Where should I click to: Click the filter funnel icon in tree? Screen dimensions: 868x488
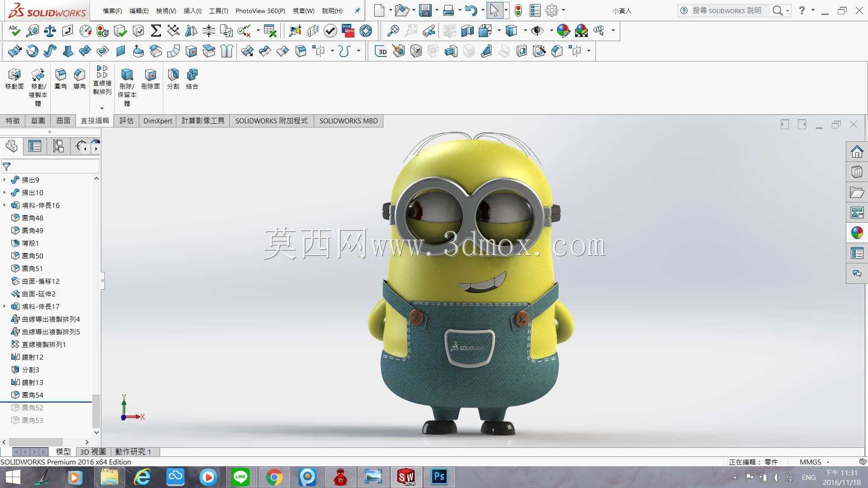click(7, 166)
